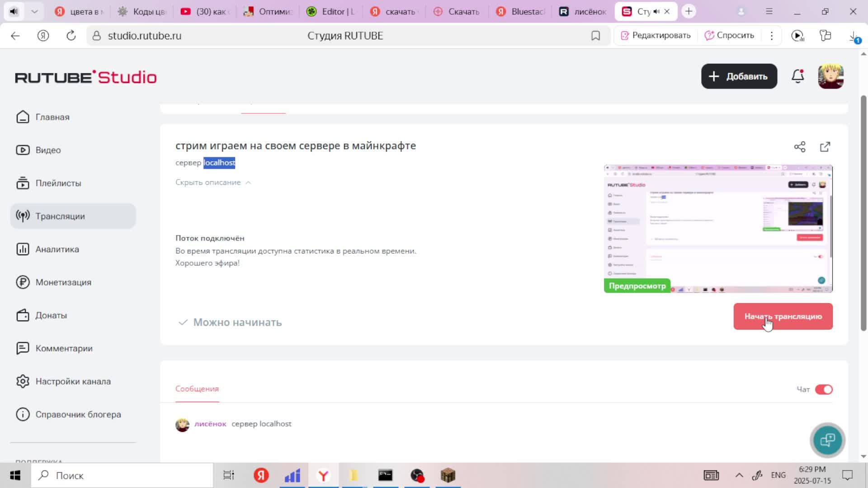Bookmark this page
The width and height of the screenshot is (868, 488).
click(x=596, y=36)
